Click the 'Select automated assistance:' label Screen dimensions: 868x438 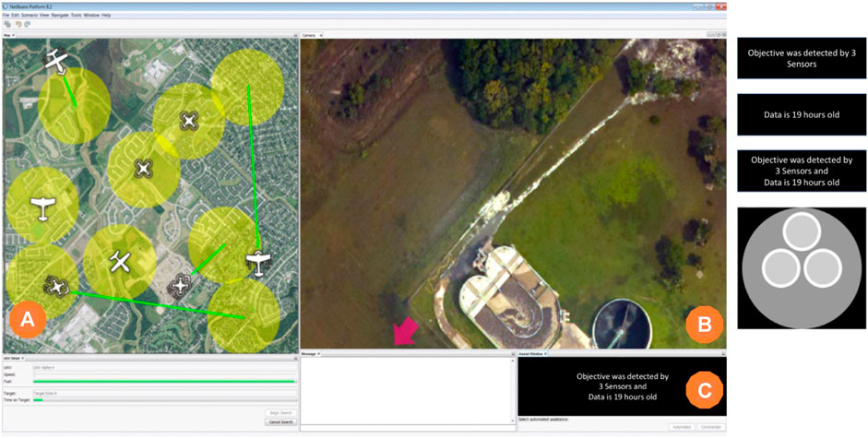click(543, 420)
